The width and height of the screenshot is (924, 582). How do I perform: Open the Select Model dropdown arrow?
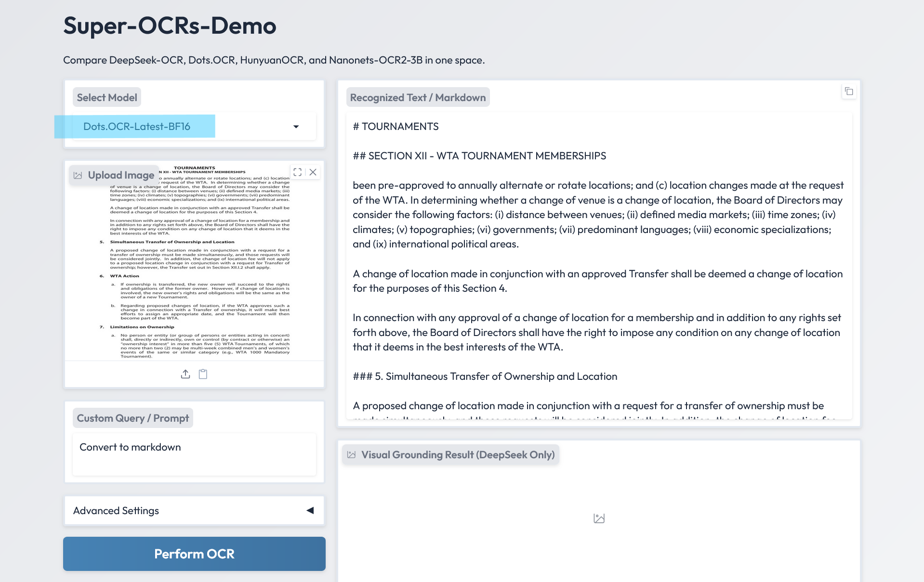(x=296, y=127)
